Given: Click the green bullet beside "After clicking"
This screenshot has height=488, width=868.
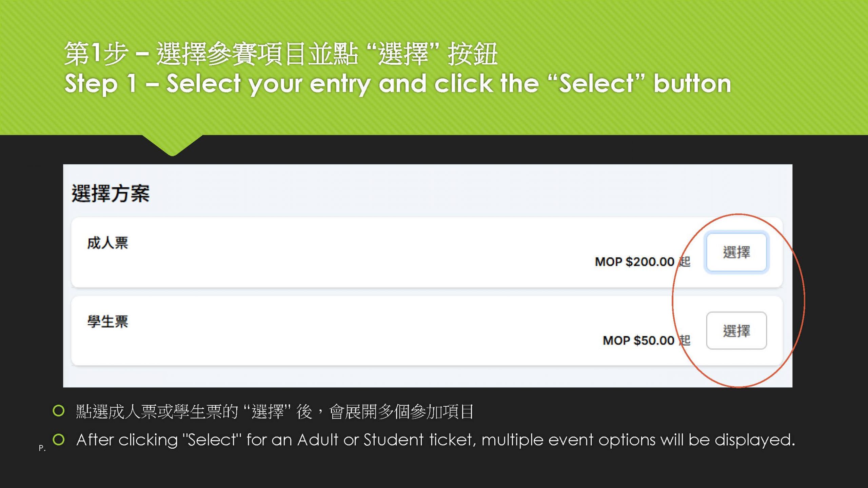Looking at the screenshot, I should point(59,440).
